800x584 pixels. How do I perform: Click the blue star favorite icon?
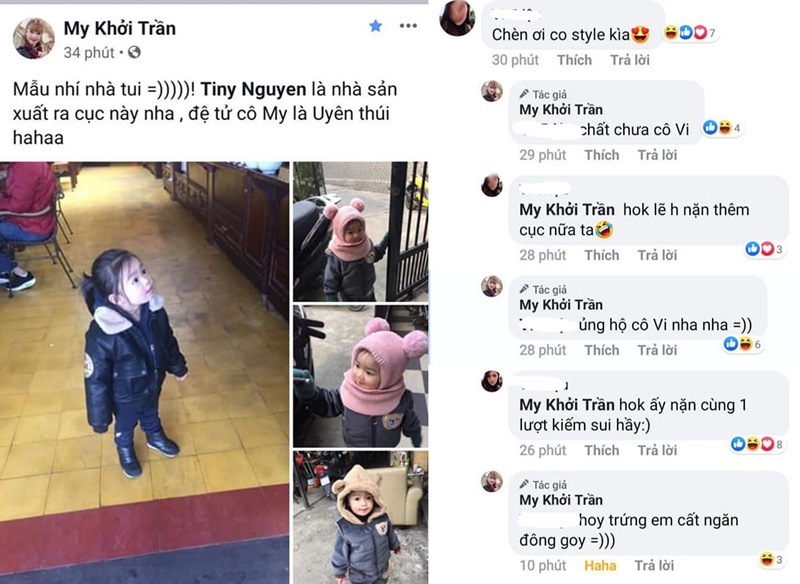pyautogui.click(x=376, y=26)
